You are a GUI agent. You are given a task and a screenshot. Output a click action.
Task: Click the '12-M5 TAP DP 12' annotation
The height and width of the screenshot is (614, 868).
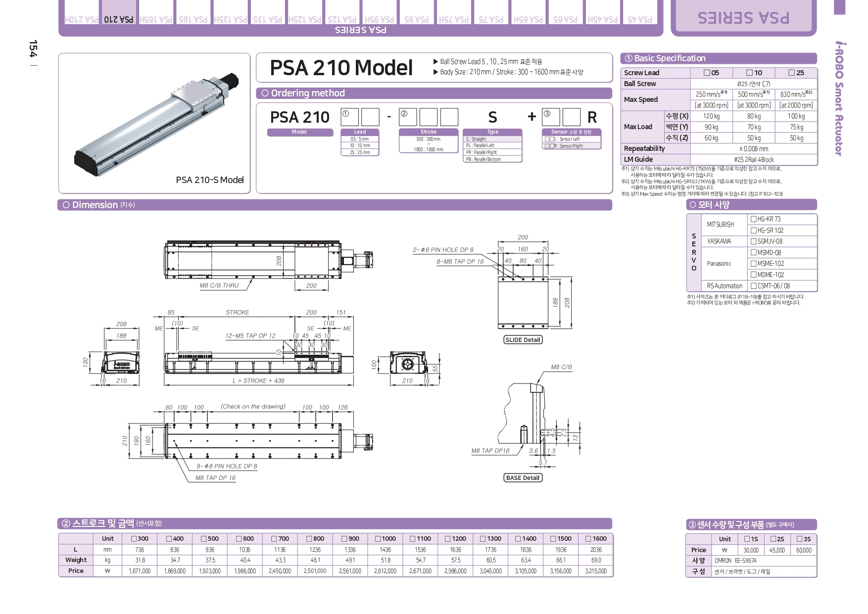pos(250,336)
